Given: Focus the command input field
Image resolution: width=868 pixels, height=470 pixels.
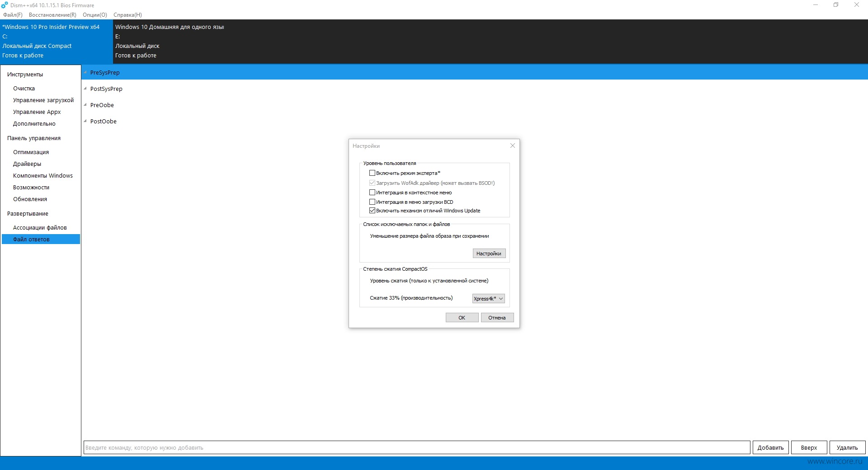Looking at the screenshot, I should (417, 447).
